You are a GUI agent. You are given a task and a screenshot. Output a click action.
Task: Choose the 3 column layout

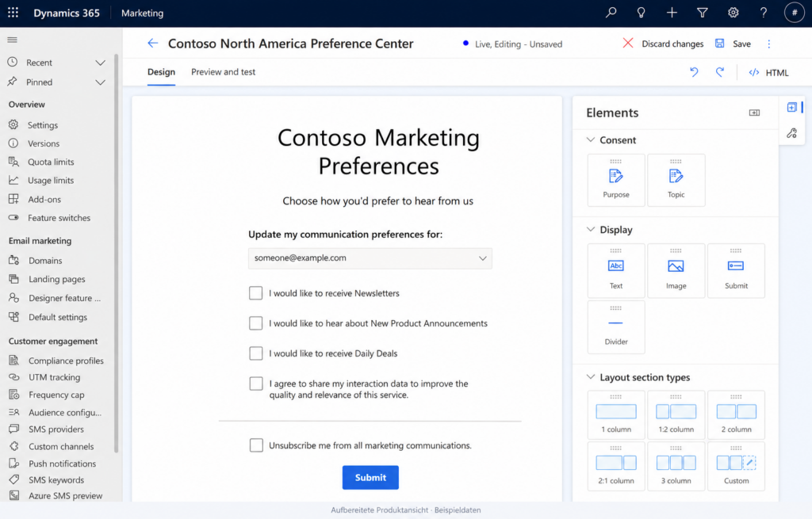pyautogui.click(x=676, y=466)
